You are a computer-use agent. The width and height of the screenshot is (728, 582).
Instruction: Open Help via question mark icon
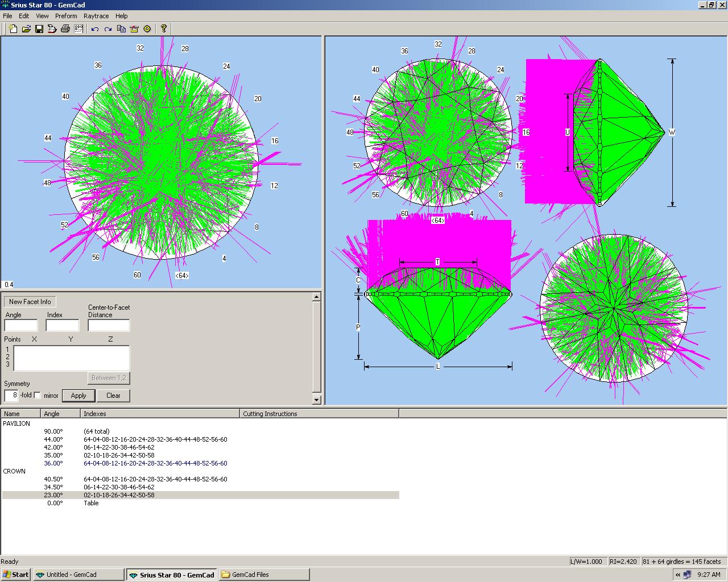click(x=164, y=28)
